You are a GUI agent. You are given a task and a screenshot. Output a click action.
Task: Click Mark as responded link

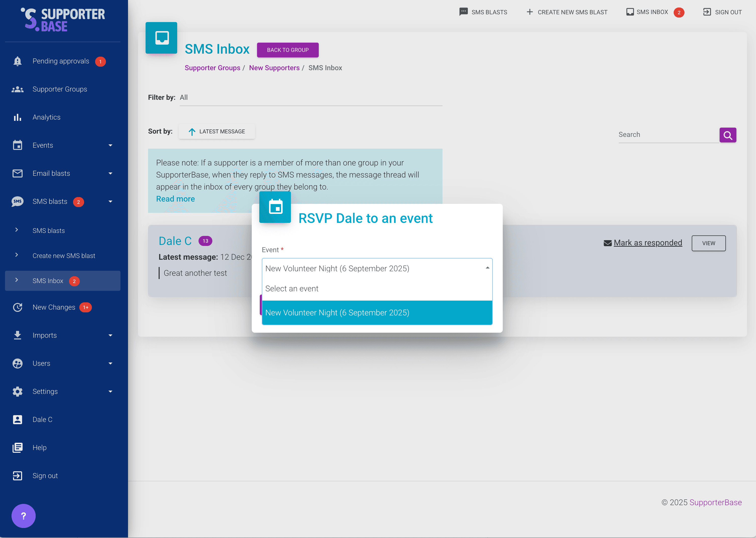click(647, 243)
